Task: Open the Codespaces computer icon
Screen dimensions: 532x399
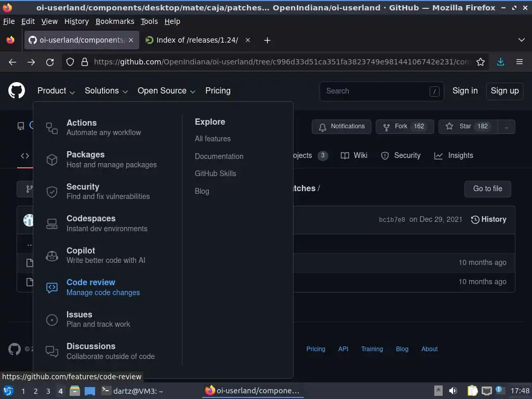Action: (52, 223)
